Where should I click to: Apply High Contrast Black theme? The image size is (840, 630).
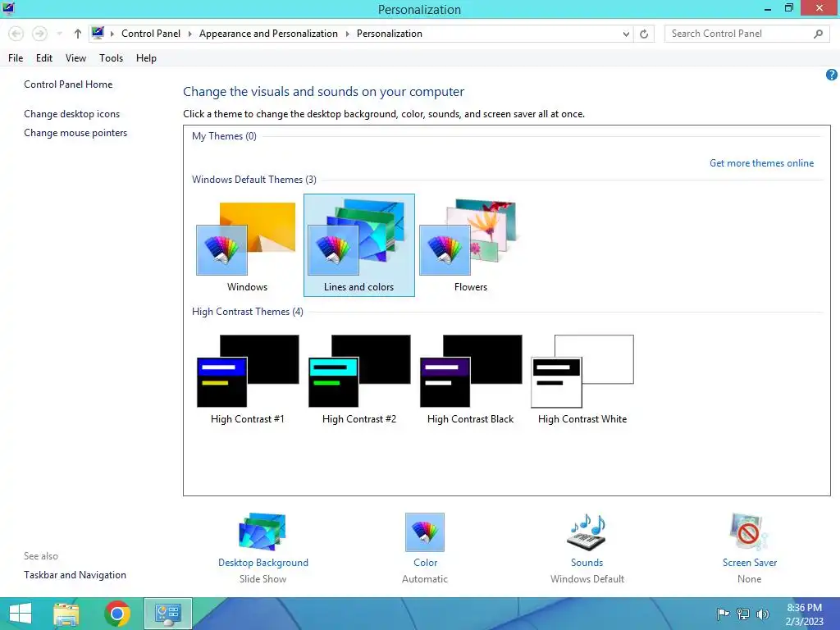[470, 379]
